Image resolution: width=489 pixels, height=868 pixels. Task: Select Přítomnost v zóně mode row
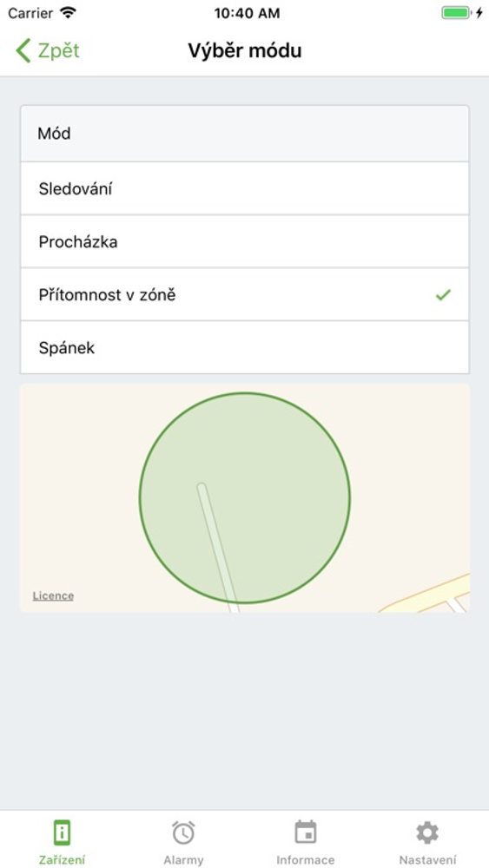(x=245, y=295)
